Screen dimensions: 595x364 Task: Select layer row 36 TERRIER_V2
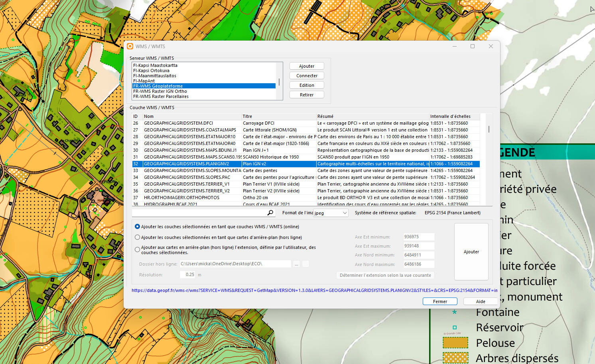pos(306,191)
